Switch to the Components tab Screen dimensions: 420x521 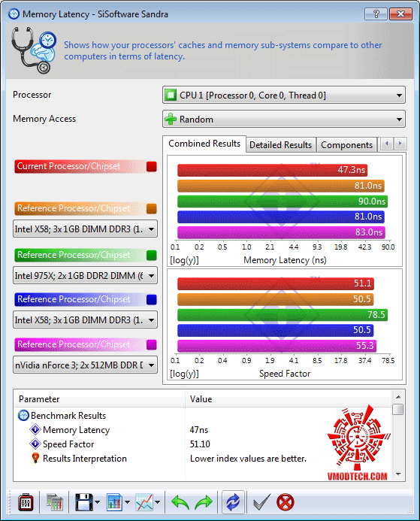(346, 145)
